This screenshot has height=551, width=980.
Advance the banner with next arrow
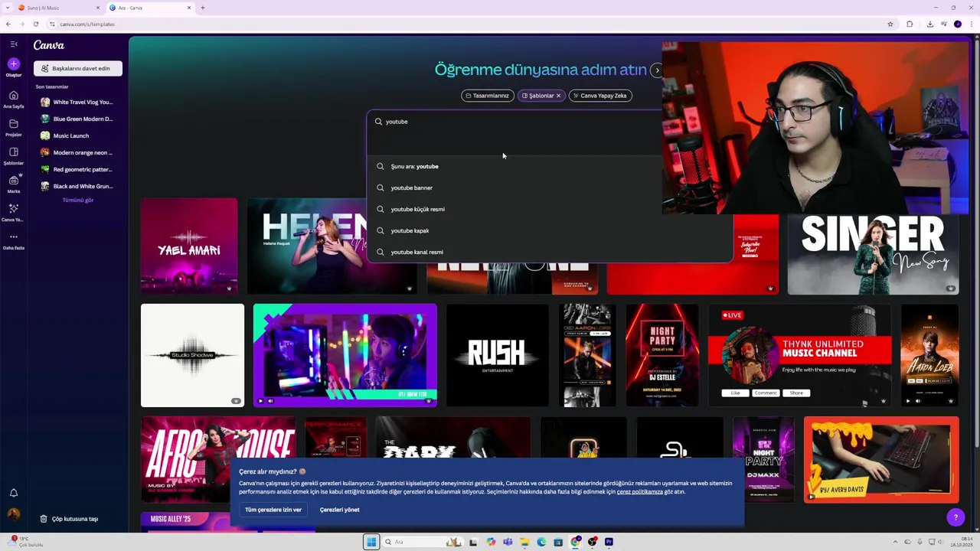click(656, 70)
